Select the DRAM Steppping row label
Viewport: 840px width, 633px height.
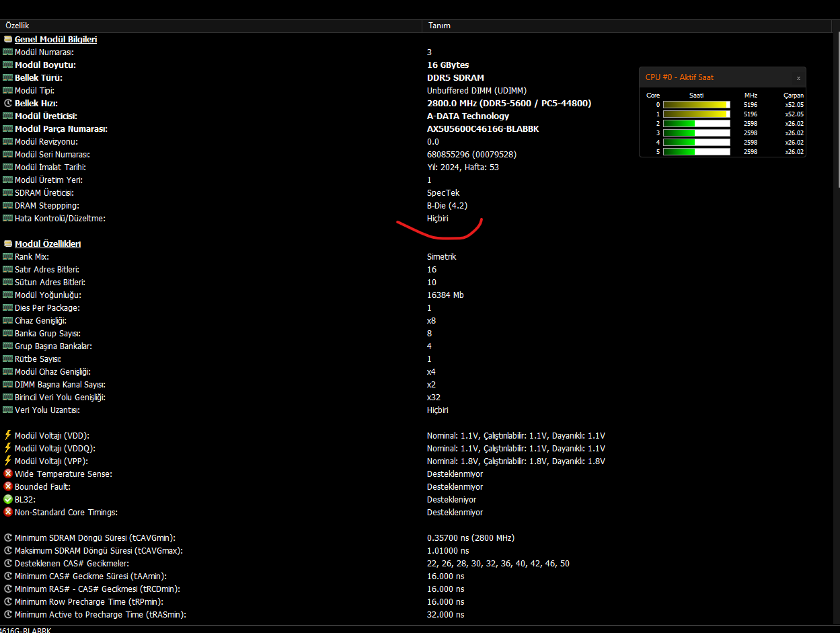coord(46,205)
